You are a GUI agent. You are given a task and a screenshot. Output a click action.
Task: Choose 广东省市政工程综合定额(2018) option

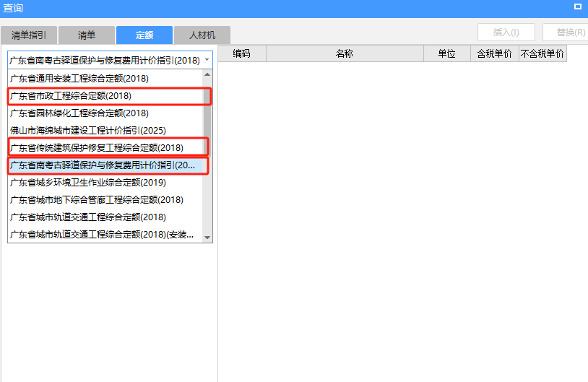[x=105, y=96]
